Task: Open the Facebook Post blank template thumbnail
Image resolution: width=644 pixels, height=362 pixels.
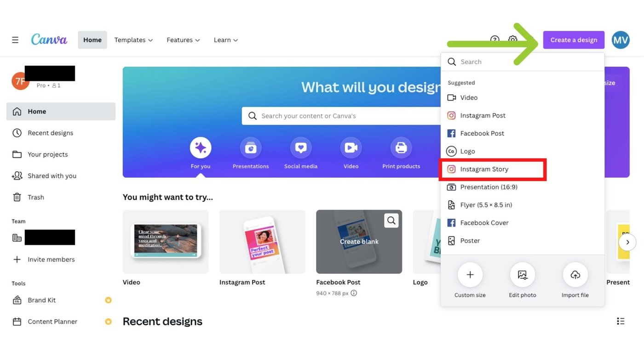Action: (359, 241)
